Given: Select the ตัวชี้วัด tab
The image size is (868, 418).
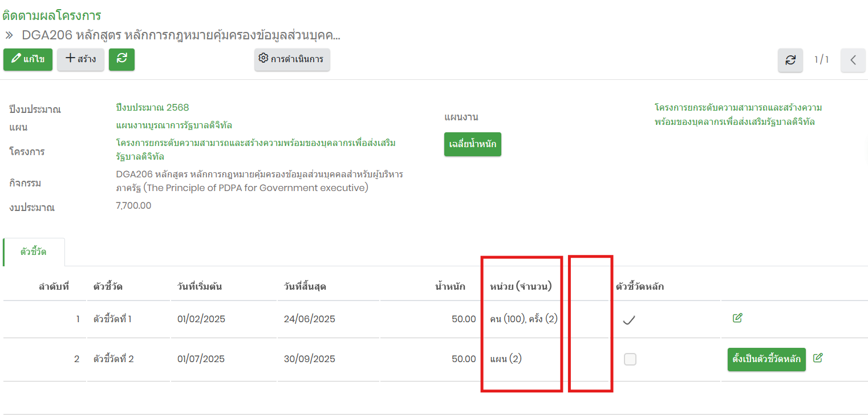Looking at the screenshot, I should tap(34, 252).
